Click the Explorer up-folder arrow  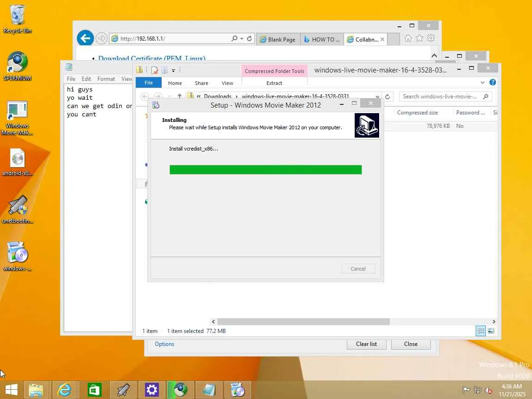(180, 97)
